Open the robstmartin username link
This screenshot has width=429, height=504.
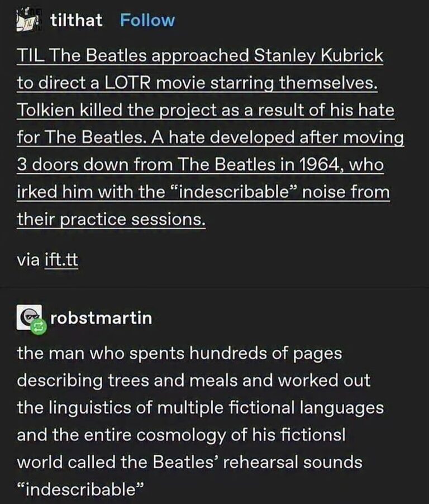pyautogui.click(x=101, y=318)
